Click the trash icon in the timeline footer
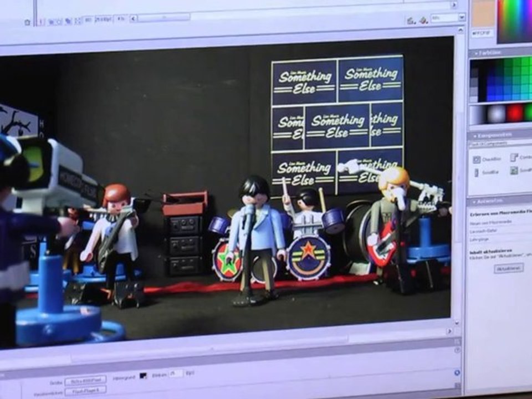This screenshot has width=532, height=399. (x=28, y=22)
